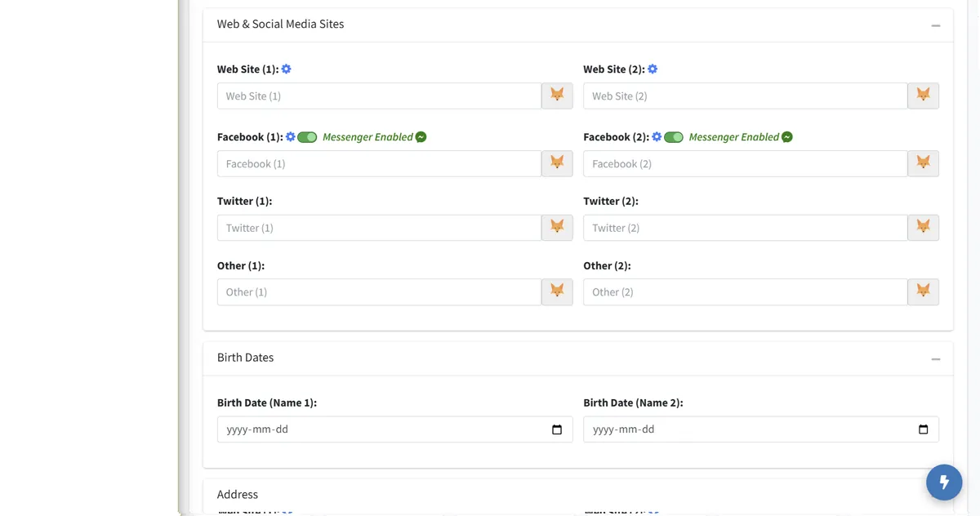Toggle Messenger Enabled switch for Facebook (2)
Viewport: 980px width, 516px height.
coord(674,137)
